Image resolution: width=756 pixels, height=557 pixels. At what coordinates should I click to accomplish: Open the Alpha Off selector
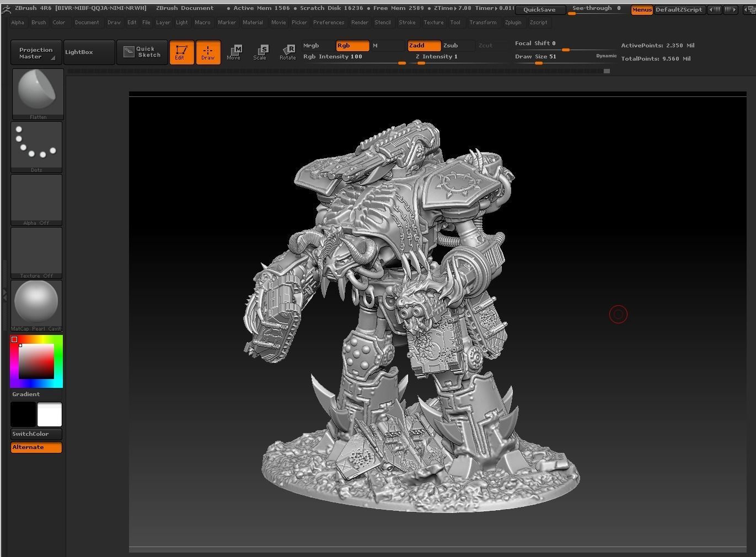tap(36, 199)
